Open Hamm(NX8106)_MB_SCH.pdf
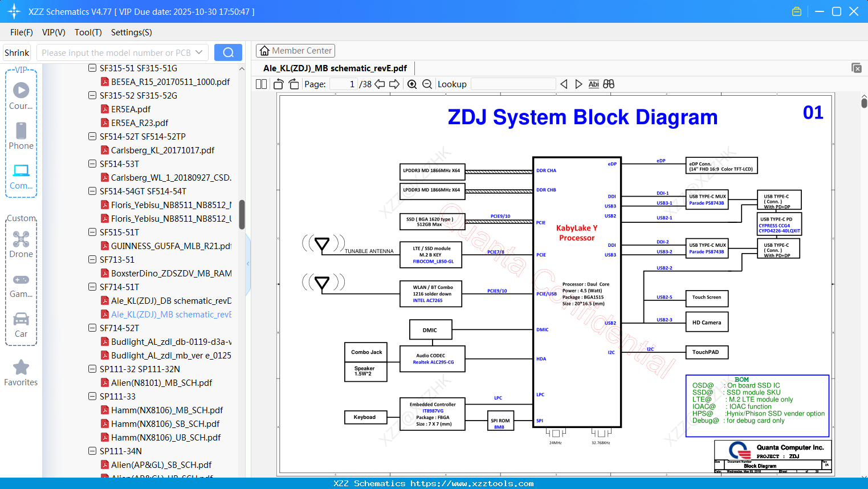The width and height of the screenshot is (868, 489). 167,410
